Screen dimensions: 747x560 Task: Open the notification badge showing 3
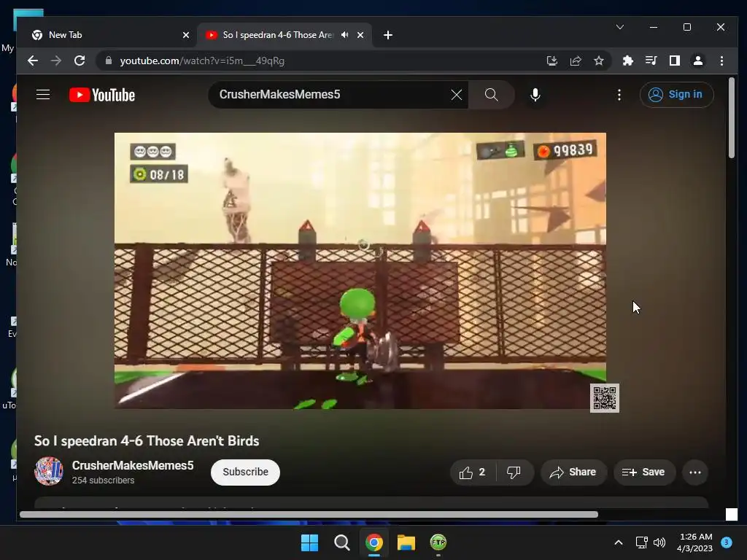coord(727,542)
